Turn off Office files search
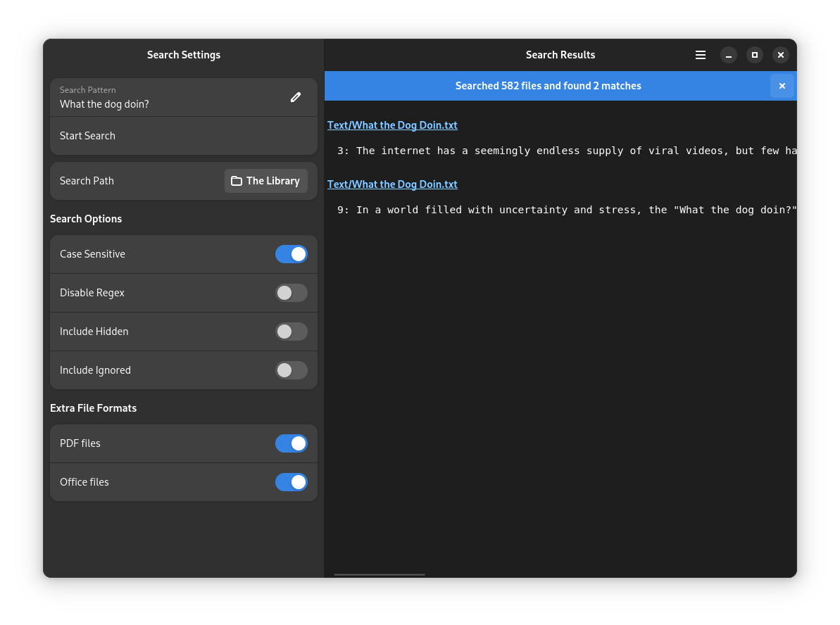 point(292,482)
